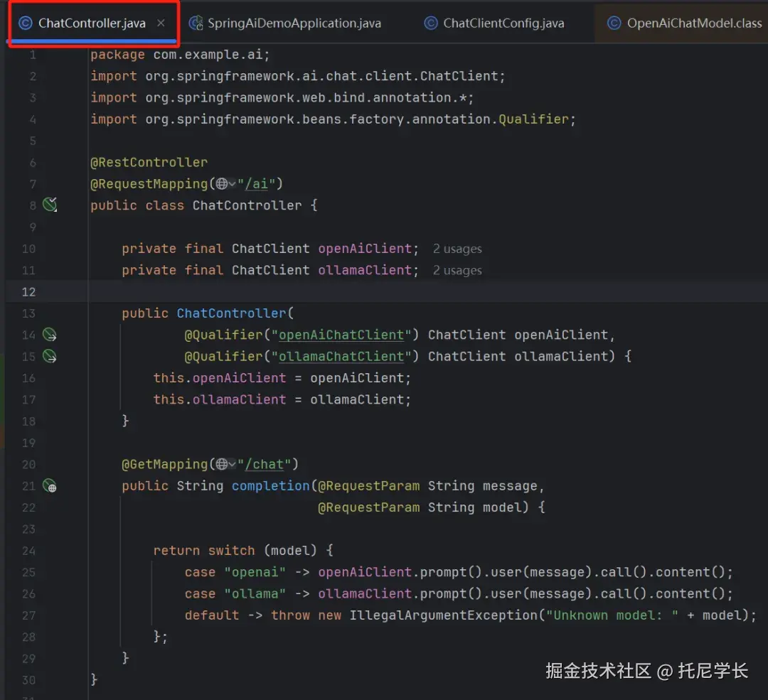Click this.openAiClient on line 16
The image size is (768, 700).
tap(220, 378)
